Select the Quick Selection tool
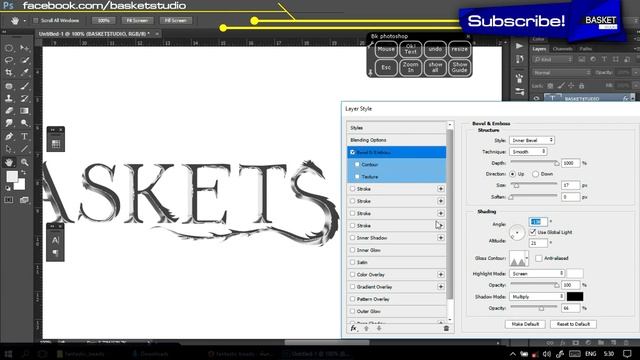This screenshot has height=360, width=640. click(24, 60)
